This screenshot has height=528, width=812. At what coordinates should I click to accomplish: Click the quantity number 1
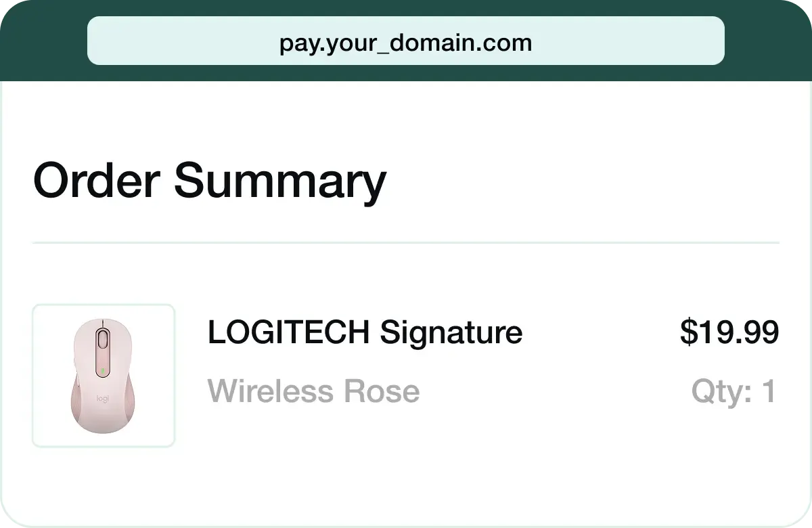tap(769, 391)
